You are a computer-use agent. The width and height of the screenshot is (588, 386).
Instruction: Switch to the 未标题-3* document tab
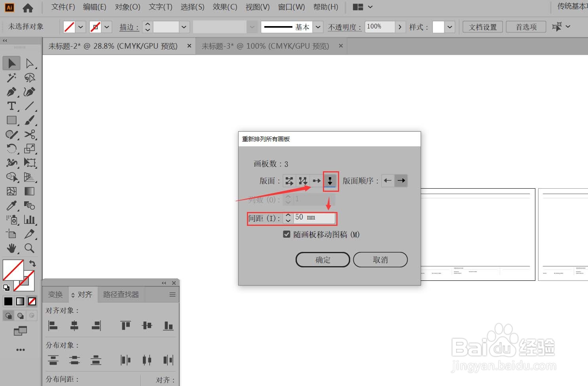265,46
